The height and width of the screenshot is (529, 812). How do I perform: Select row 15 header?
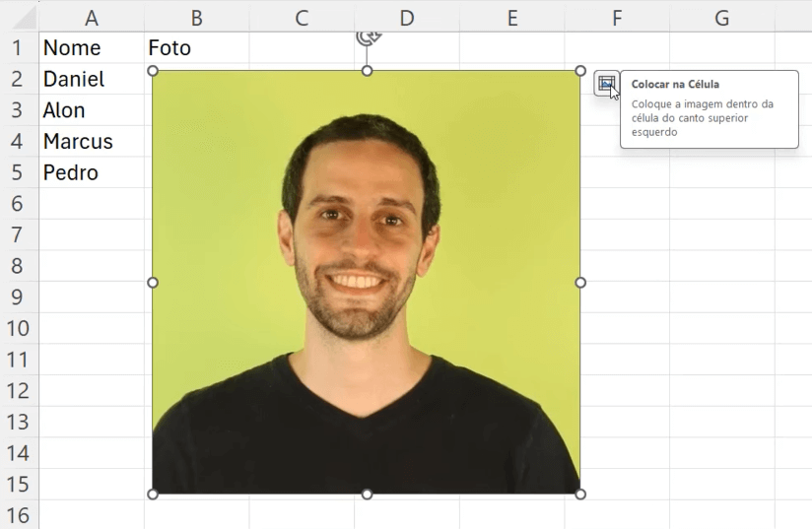(x=19, y=484)
